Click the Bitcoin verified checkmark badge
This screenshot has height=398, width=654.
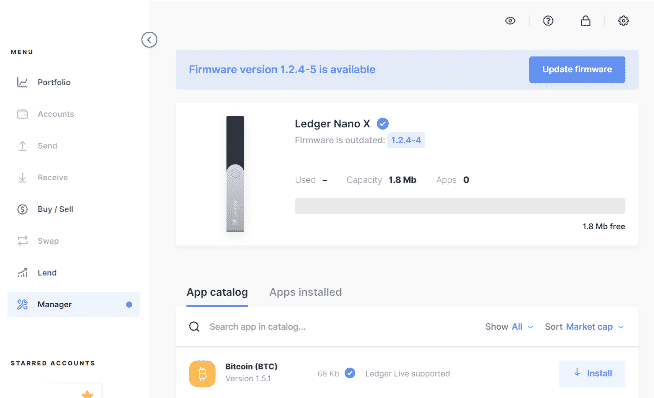click(x=350, y=373)
